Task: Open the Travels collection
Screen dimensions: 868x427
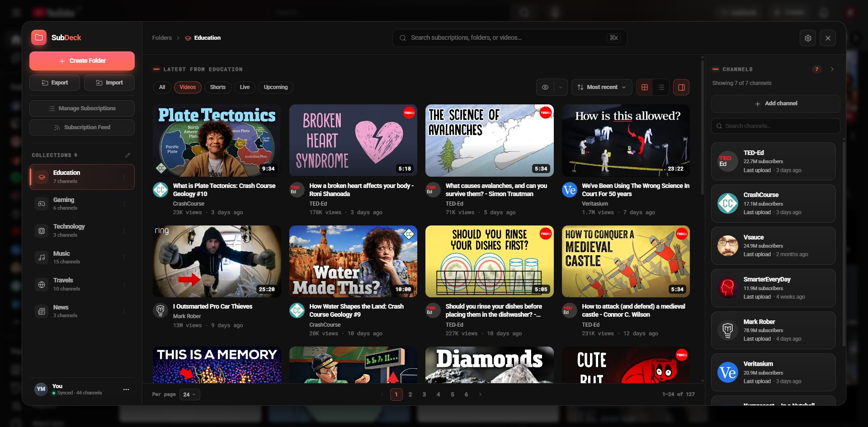Action: point(82,285)
